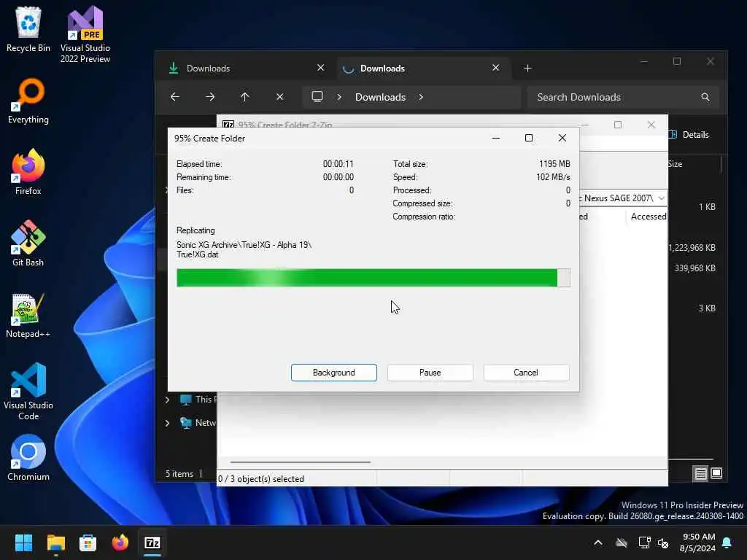Open the network status tray icon
This screenshot has height=560, width=747.
click(644, 542)
